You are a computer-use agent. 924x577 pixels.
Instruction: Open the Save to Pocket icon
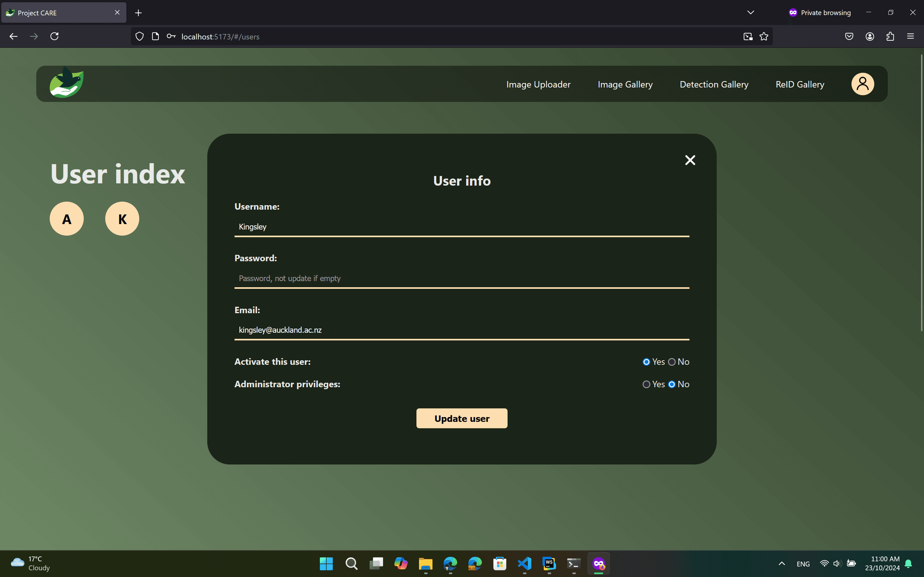(x=849, y=37)
